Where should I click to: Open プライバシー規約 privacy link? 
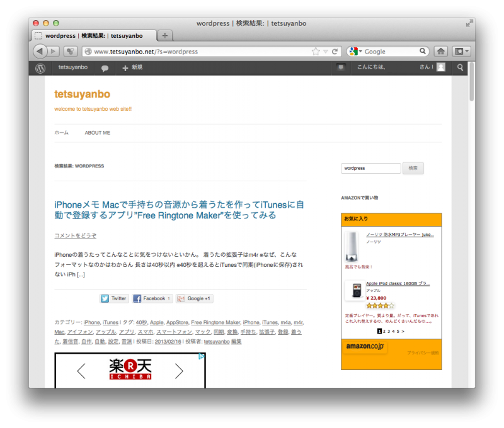coord(423,353)
